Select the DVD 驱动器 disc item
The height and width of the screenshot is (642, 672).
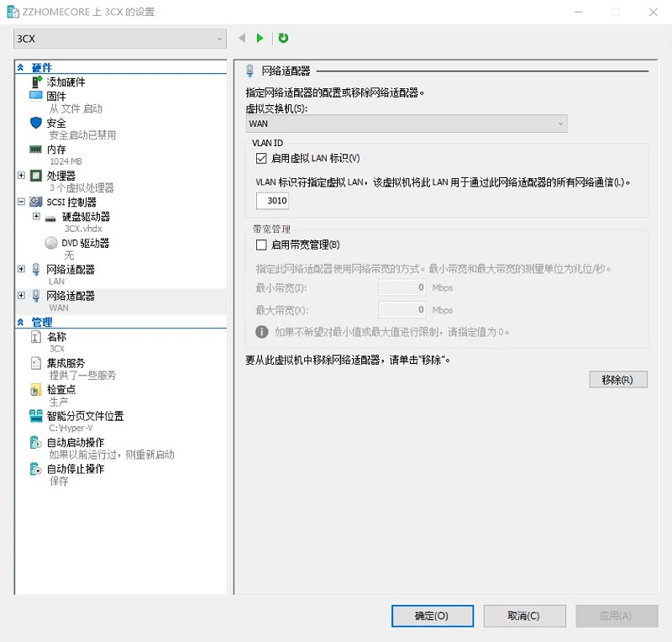click(x=85, y=244)
